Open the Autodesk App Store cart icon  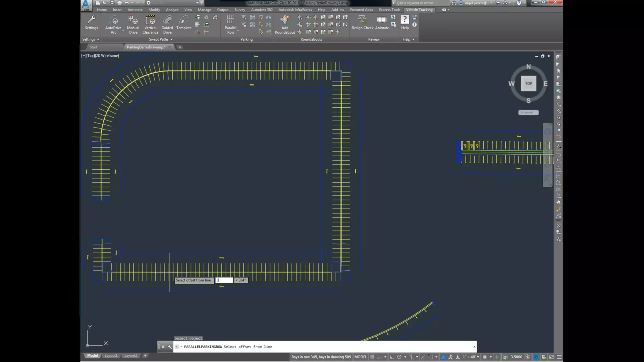pyautogui.click(x=497, y=3)
